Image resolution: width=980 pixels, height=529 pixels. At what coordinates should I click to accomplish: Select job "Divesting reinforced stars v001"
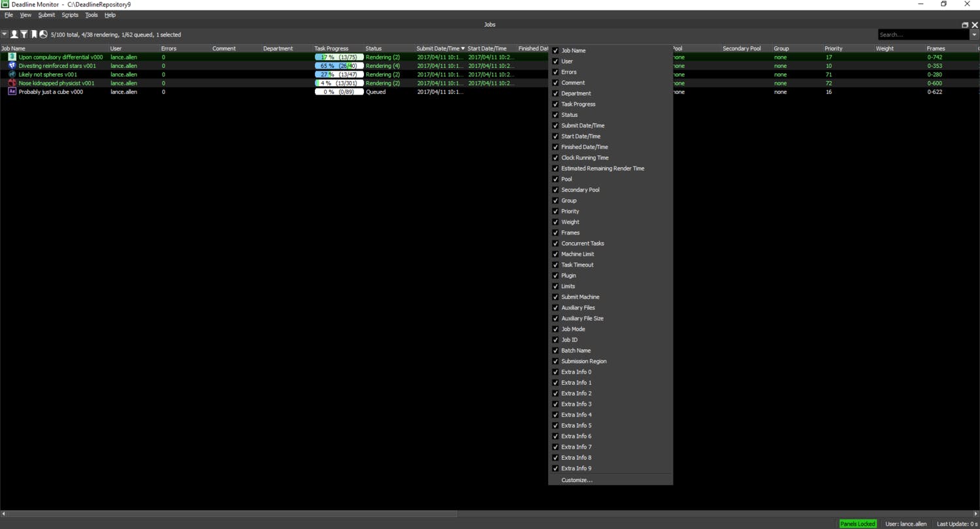(57, 66)
